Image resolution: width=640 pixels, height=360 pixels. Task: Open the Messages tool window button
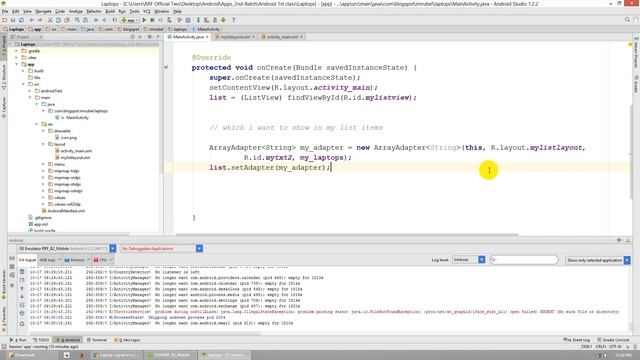(127, 340)
